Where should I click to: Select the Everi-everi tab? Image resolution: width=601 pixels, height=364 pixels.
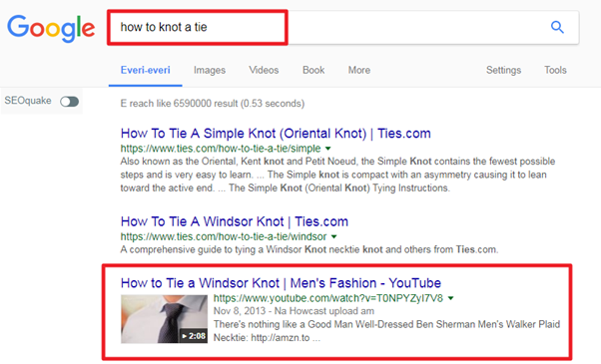point(146,70)
